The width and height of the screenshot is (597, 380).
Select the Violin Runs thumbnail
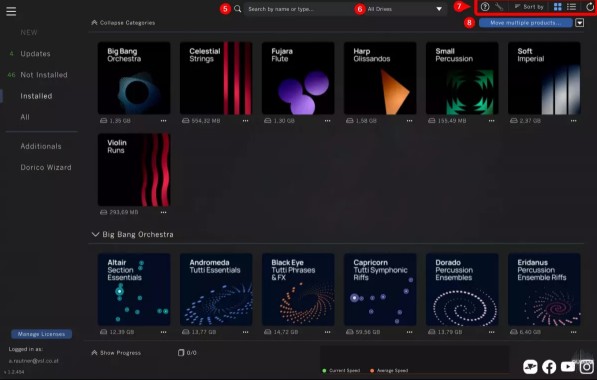(134, 169)
